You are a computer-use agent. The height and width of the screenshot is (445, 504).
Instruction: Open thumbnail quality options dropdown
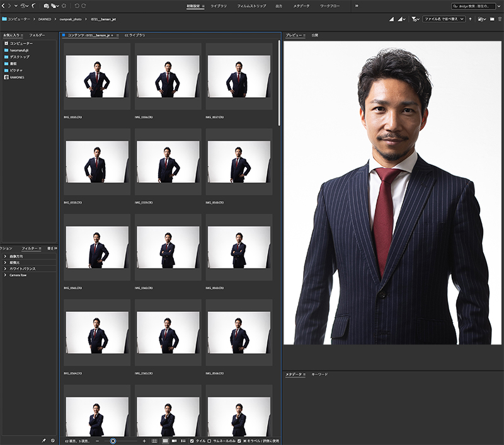pos(402,20)
